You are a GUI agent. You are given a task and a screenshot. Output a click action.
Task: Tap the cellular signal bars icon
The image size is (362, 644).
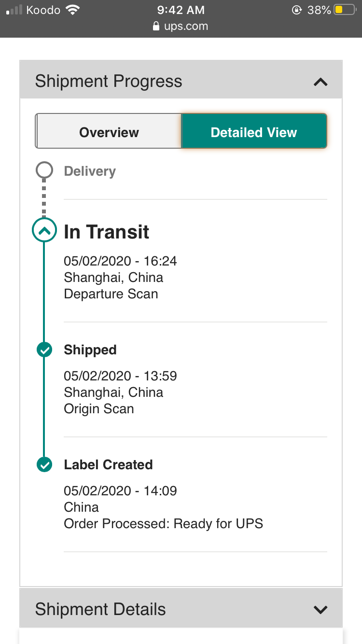point(14,10)
